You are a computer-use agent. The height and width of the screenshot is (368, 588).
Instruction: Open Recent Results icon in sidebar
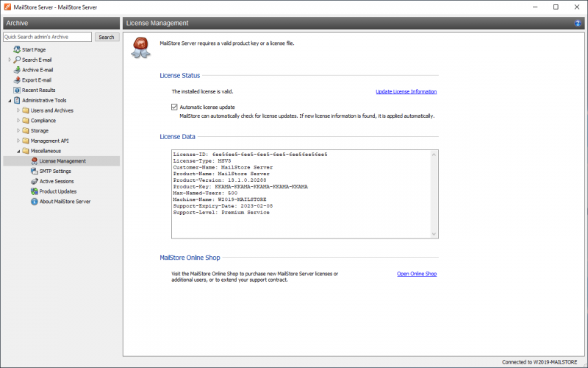16,90
